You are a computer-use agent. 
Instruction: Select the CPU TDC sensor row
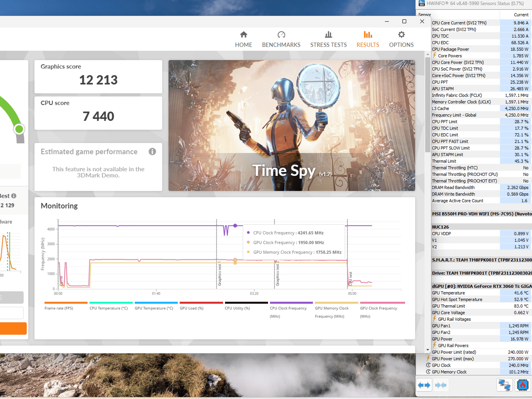(x=481, y=36)
